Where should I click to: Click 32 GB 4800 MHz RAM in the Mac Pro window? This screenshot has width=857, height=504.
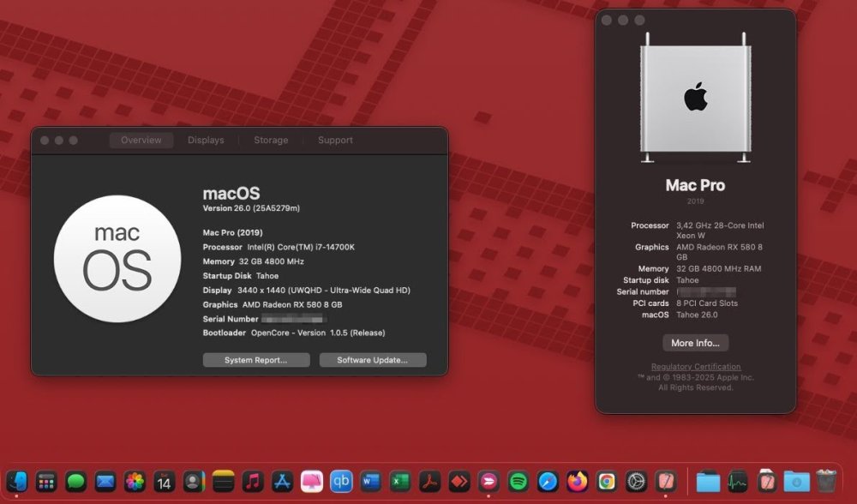719,268
